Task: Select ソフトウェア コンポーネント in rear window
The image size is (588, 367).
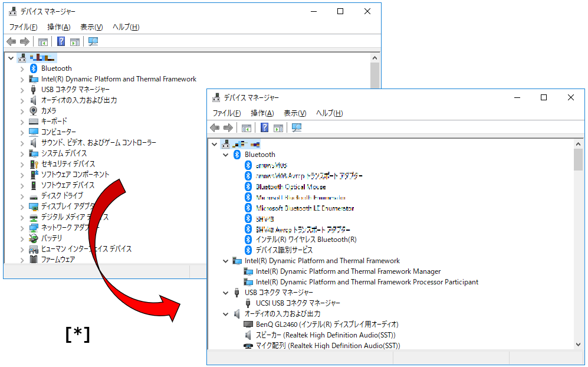Action: [75, 175]
